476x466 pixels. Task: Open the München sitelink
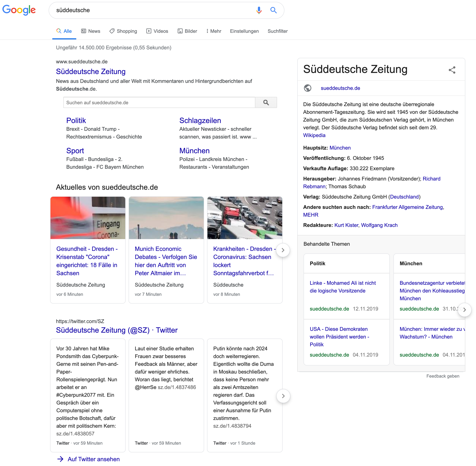[194, 150]
